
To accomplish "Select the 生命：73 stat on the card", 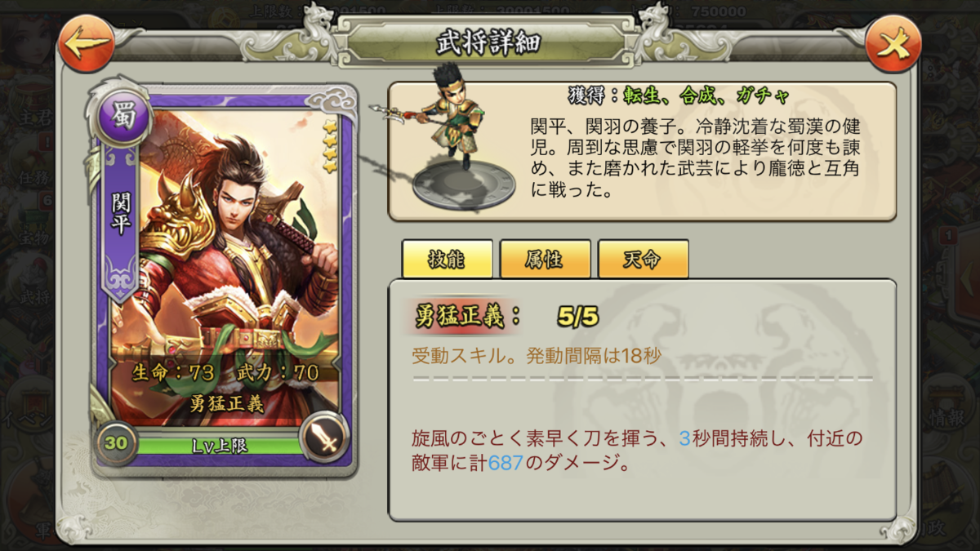I will click(x=173, y=373).
